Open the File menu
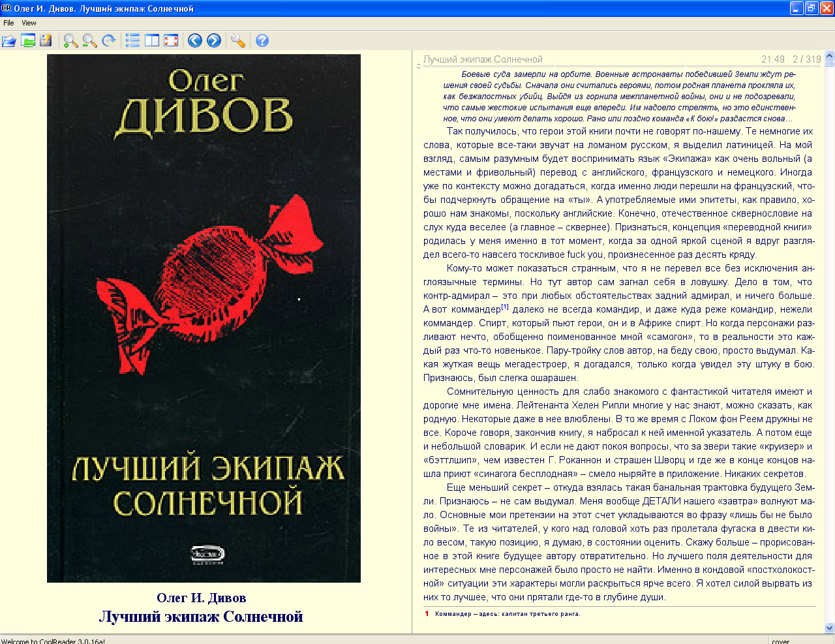This screenshot has width=835, height=644. pos(8,23)
